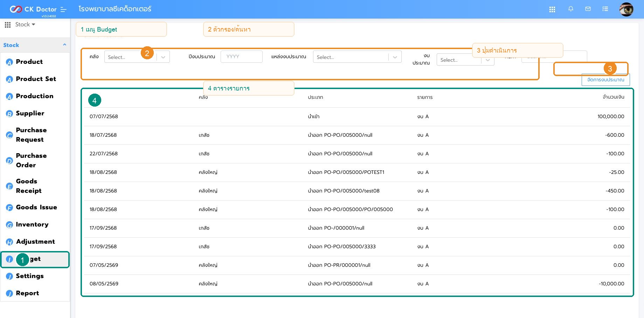The height and width of the screenshot is (318, 644).
Task: Click the ประเภท column header
Action: 316,97
